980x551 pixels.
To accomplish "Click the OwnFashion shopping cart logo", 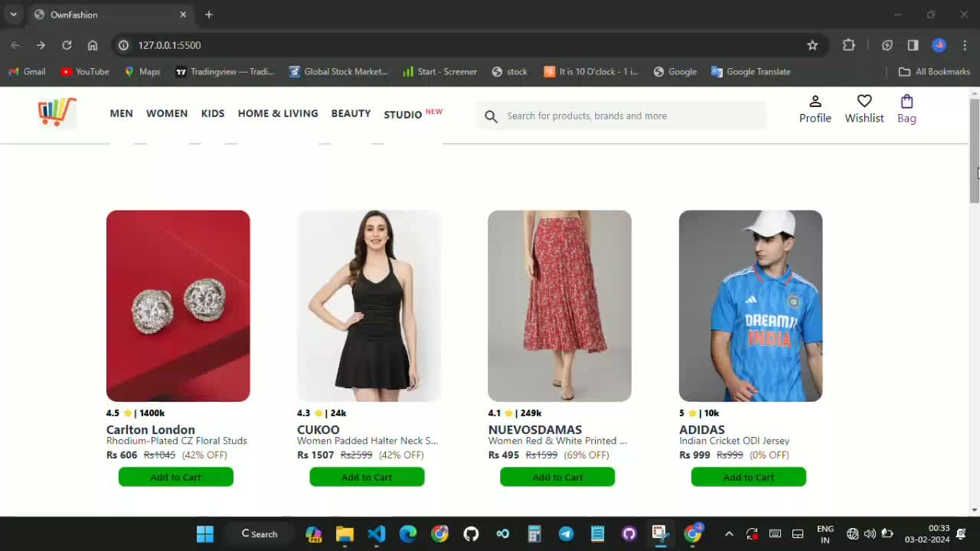I will point(57,112).
